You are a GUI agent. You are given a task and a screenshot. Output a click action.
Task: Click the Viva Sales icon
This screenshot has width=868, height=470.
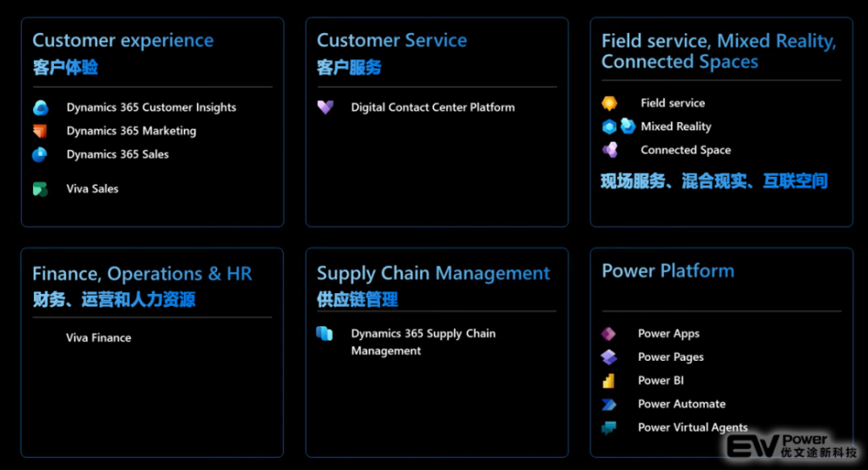click(x=40, y=189)
